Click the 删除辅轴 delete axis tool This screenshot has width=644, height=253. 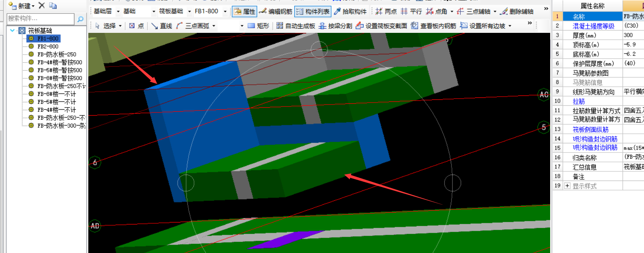517,11
